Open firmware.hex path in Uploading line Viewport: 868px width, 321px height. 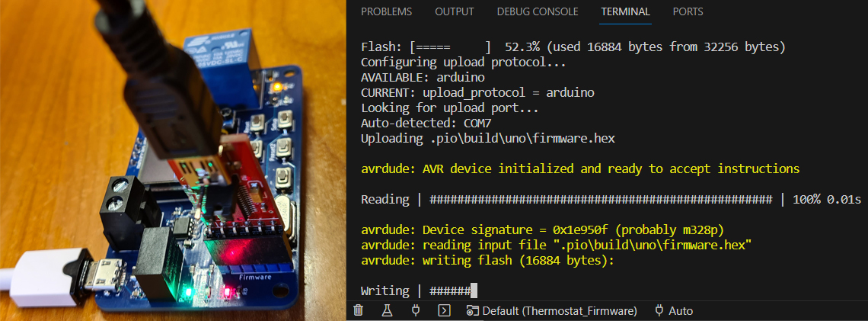[x=522, y=139]
